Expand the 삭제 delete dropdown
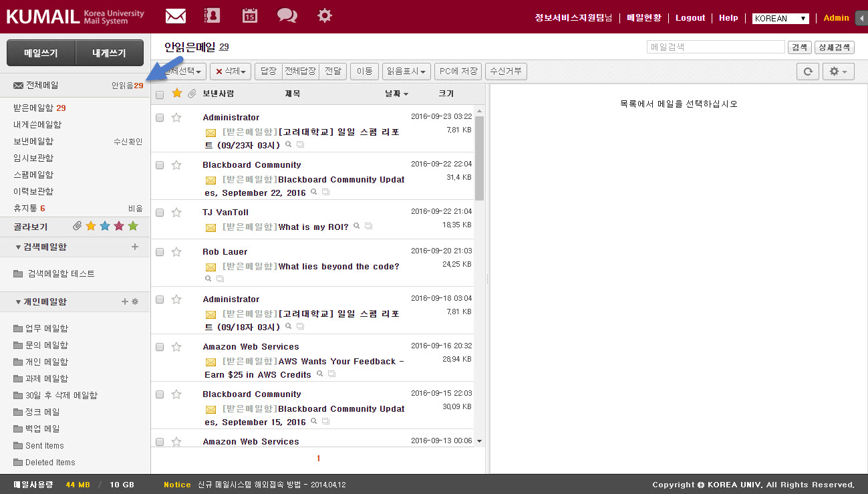The image size is (868, 494). coord(231,71)
